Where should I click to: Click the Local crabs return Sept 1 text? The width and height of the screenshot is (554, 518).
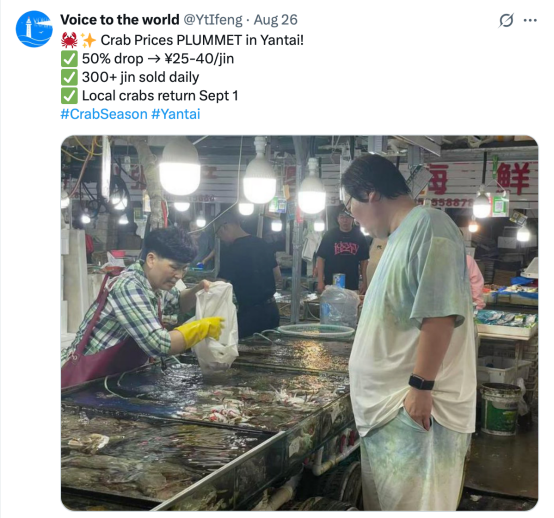(160, 96)
